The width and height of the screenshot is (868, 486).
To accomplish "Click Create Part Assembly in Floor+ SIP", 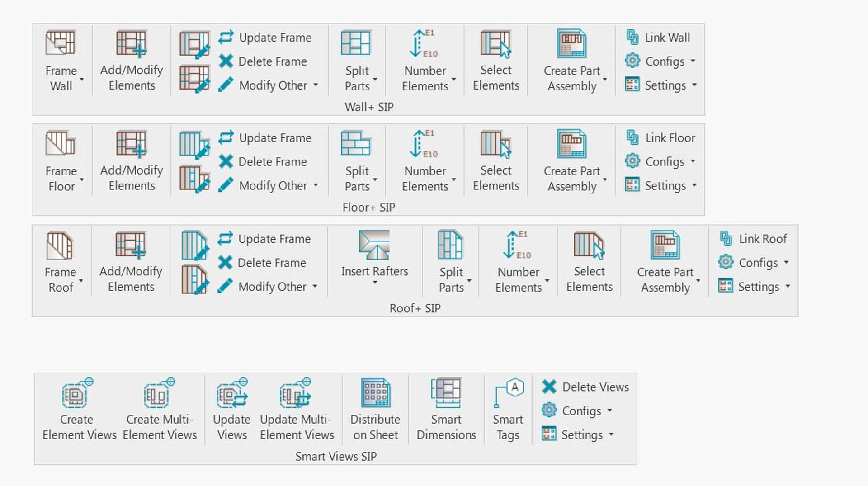I will (572, 159).
